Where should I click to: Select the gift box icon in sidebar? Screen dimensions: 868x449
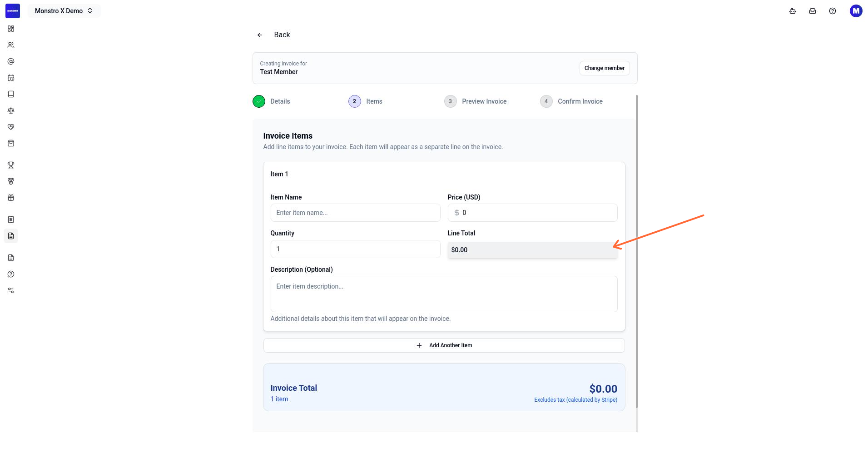pos(11,198)
